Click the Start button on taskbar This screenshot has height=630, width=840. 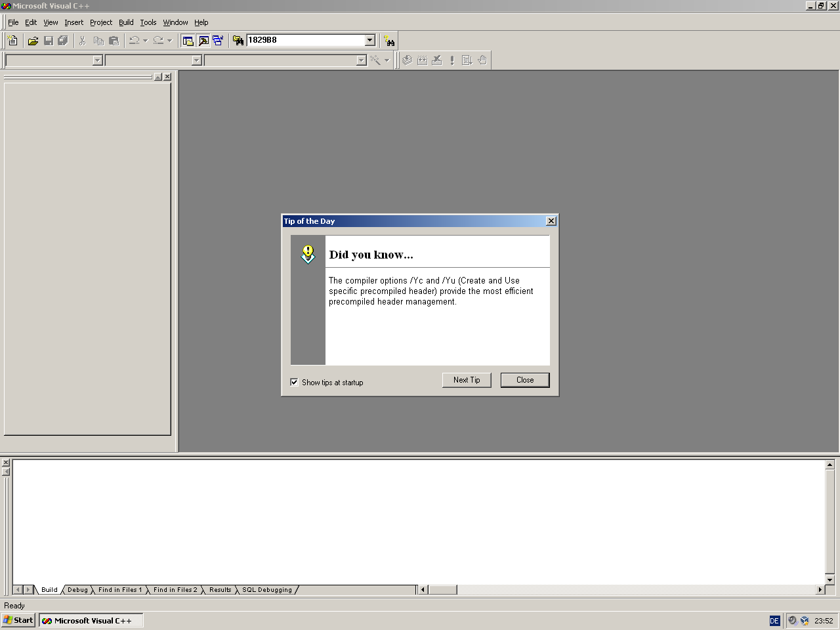(x=18, y=620)
